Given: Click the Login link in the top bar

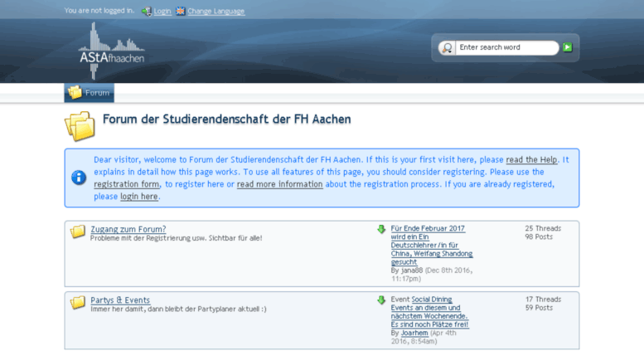Looking at the screenshot, I should [162, 11].
